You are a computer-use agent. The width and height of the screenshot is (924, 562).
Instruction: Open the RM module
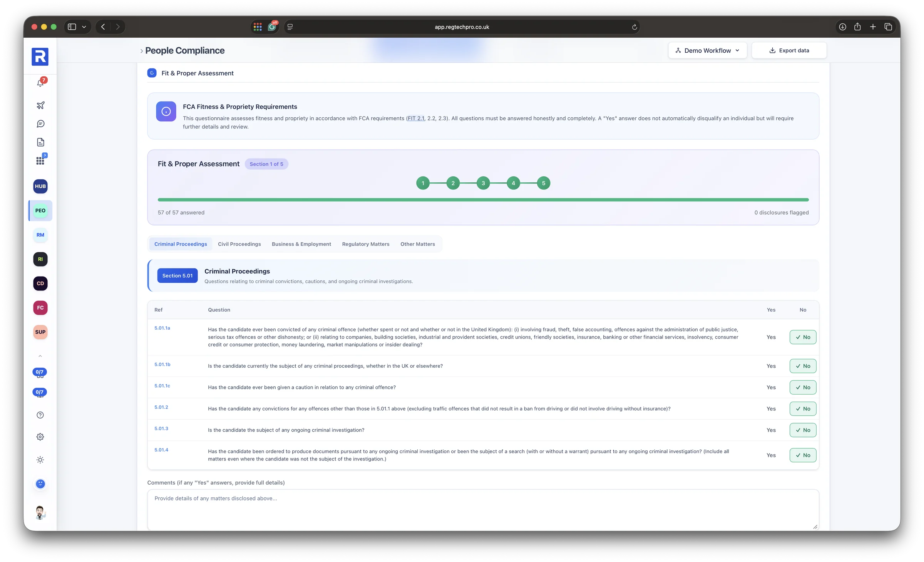click(x=40, y=235)
